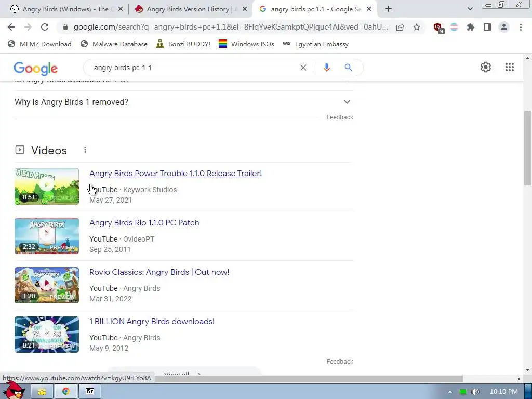
Task: Open the 7-Zip taskbar button
Action: click(x=90, y=392)
